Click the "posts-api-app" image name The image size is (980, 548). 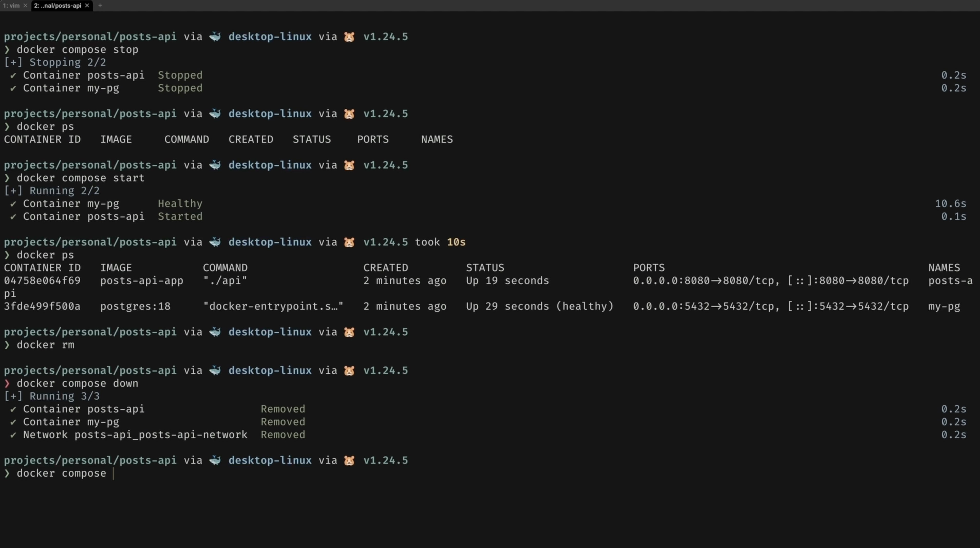click(x=142, y=281)
